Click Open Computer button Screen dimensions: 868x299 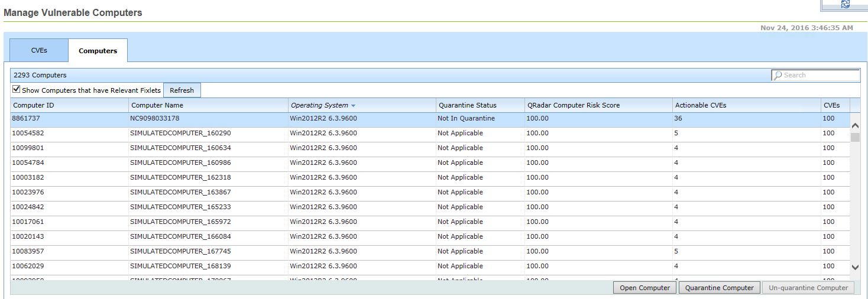click(644, 288)
